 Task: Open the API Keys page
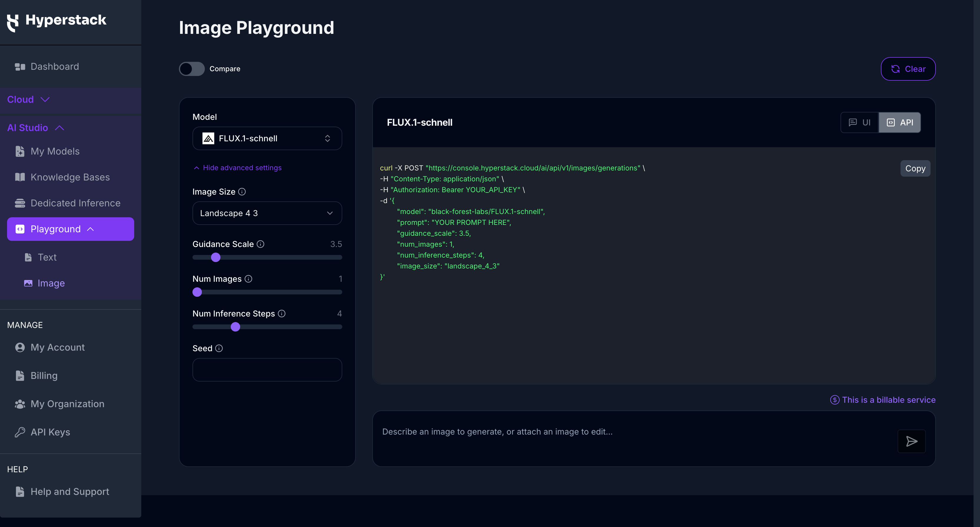coord(50,432)
